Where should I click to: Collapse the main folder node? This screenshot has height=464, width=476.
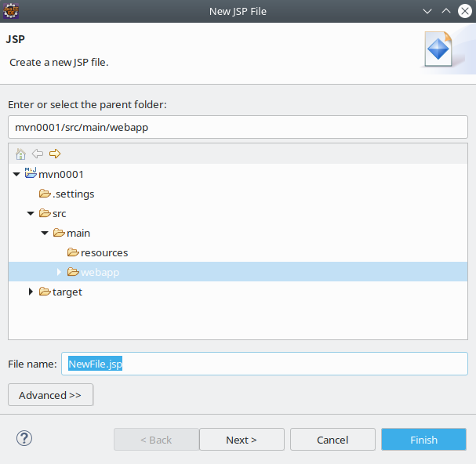pos(45,233)
